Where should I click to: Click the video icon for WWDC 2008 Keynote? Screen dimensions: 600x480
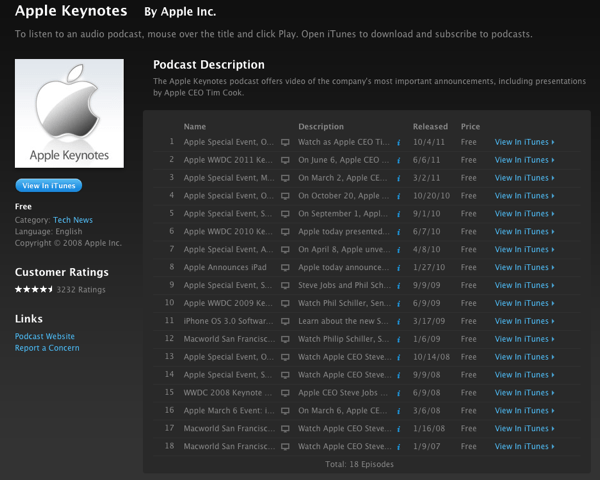(x=285, y=393)
